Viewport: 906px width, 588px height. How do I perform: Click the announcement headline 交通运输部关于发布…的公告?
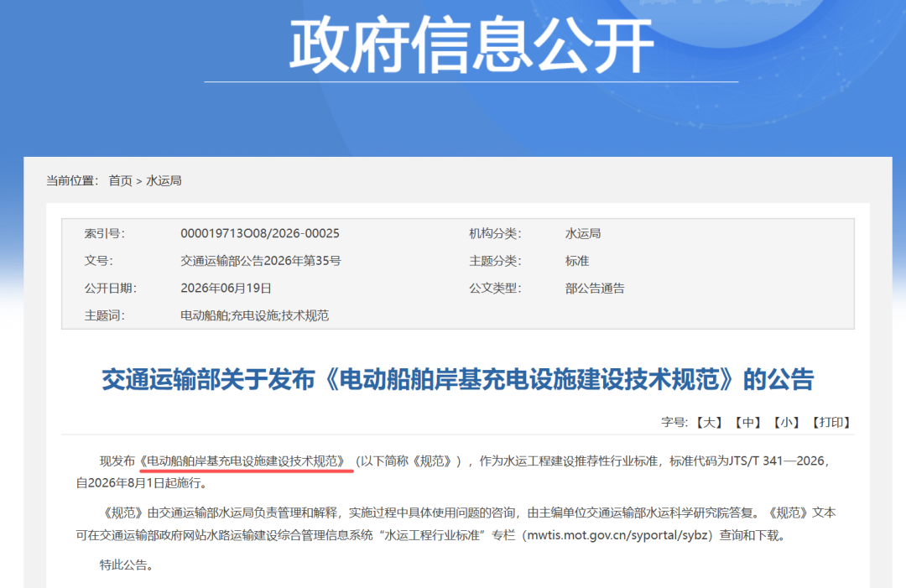[458, 379]
